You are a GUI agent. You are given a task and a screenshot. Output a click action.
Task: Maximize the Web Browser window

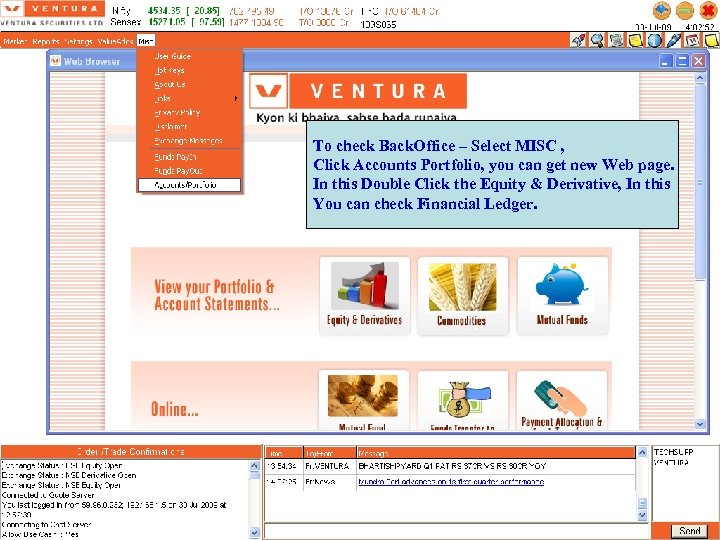682,61
